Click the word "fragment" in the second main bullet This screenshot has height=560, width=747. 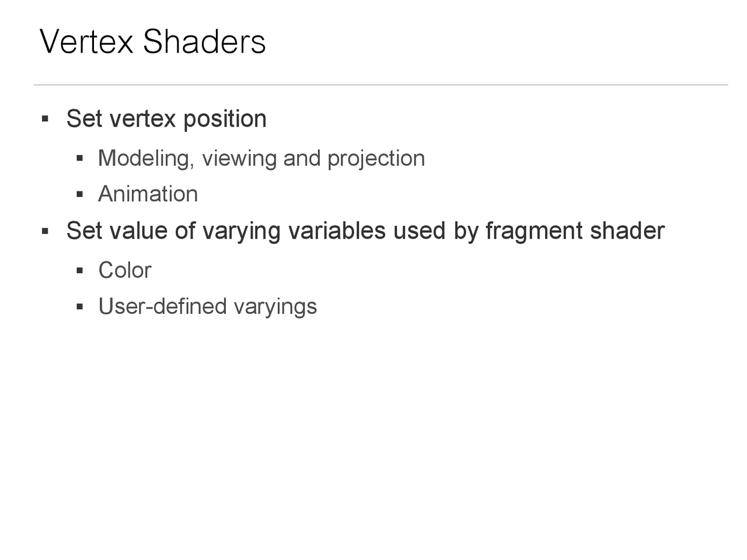[x=533, y=232]
